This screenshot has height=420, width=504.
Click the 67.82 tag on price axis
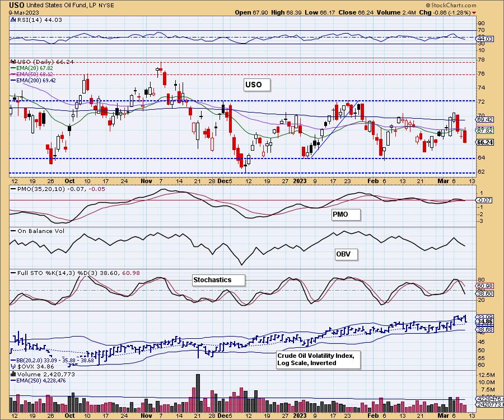(485, 130)
